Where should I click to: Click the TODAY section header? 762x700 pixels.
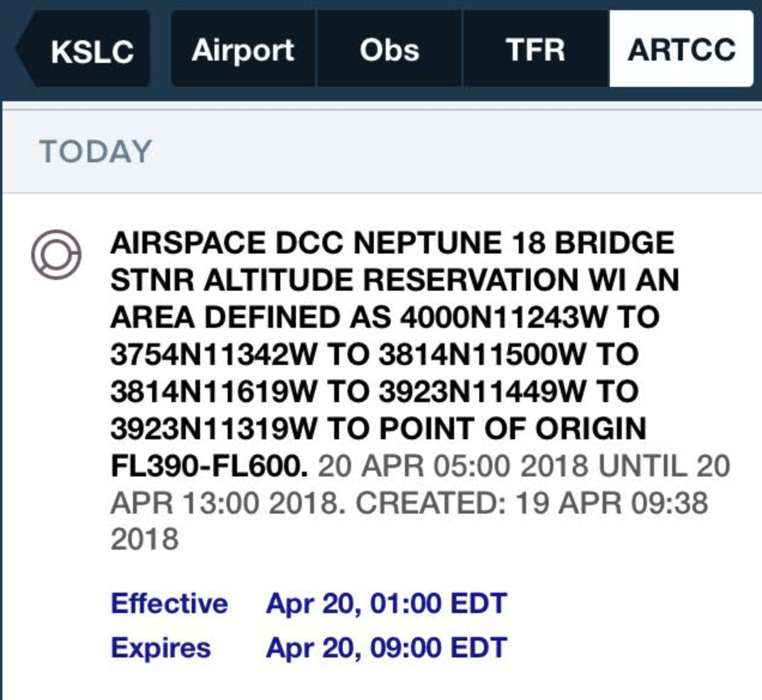coord(96,152)
